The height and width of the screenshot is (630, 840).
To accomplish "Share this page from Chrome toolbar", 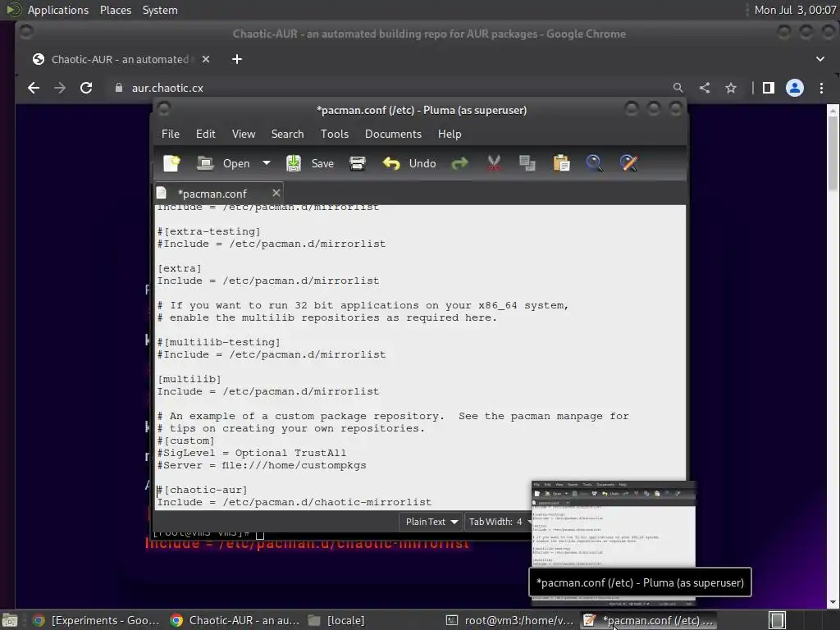I will [705, 88].
